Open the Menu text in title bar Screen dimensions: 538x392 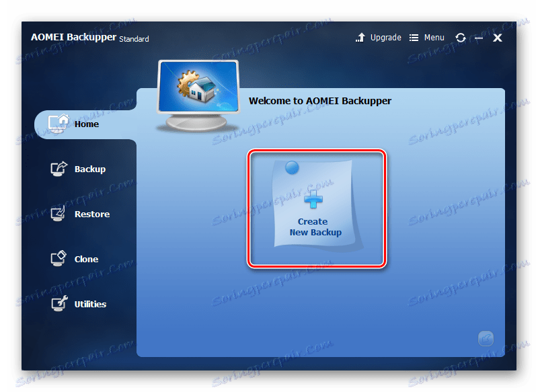pyautogui.click(x=434, y=38)
